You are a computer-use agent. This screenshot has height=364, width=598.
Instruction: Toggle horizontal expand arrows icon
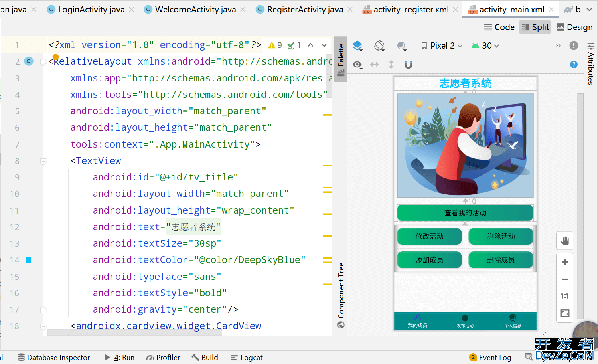pos(374,64)
